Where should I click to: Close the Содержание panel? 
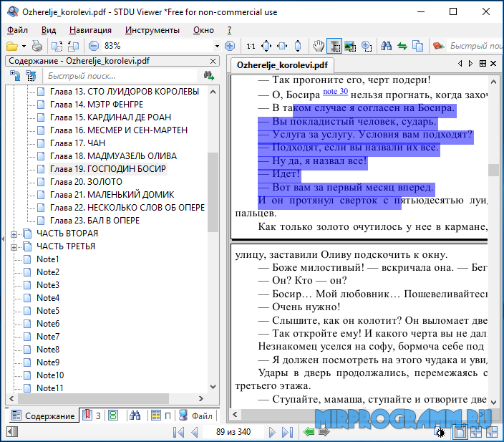[213, 61]
